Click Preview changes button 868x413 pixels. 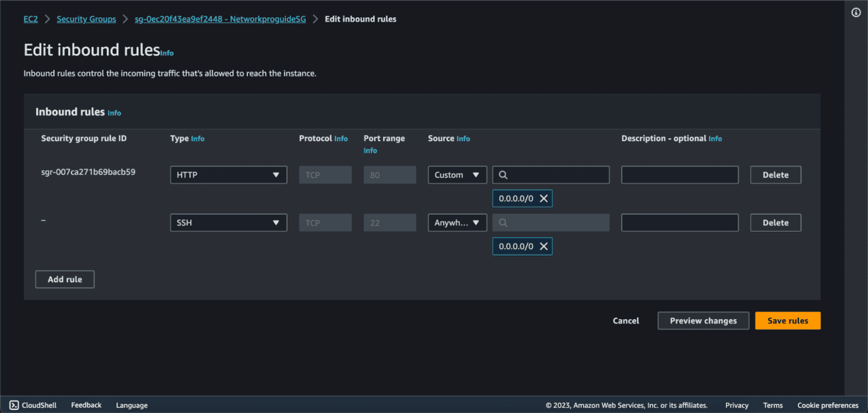[704, 321]
